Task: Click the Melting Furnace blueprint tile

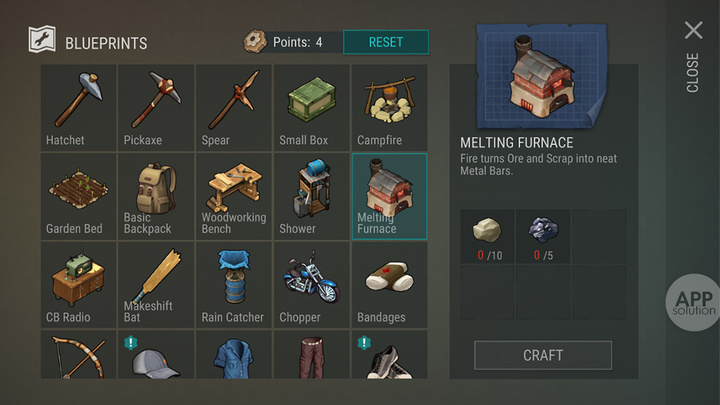Action: 389,197
